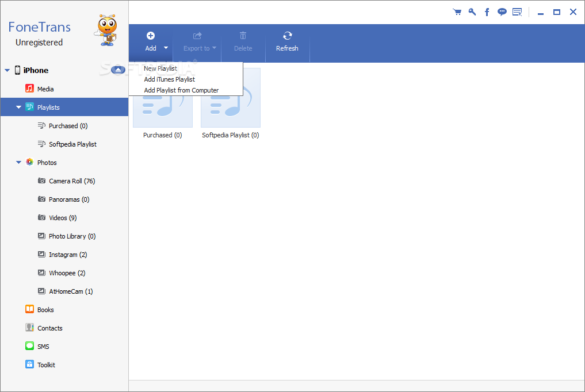Select the Purchased (0) playlist thumbnail
The image size is (585, 392).
pyautogui.click(x=163, y=112)
